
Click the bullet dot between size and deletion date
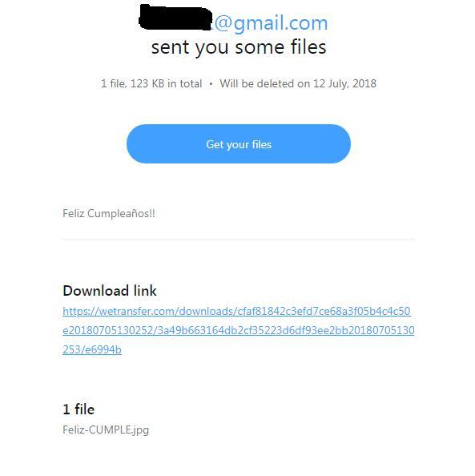(211, 84)
